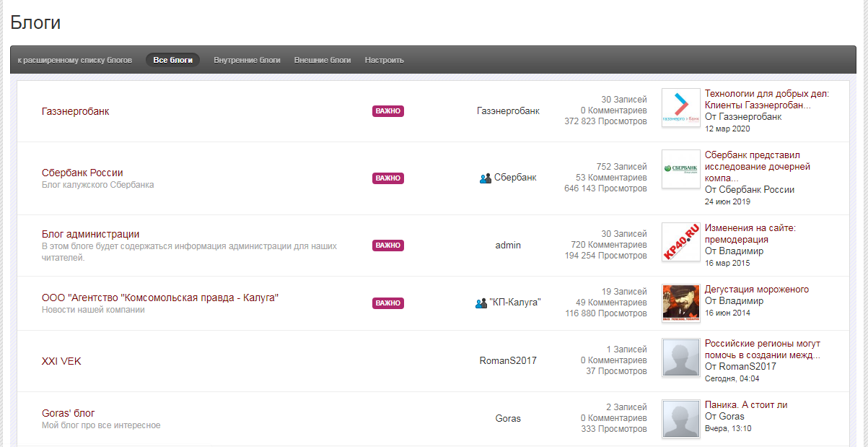This screenshot has height=447, width=868.
Task: Click the 720 Комментариев text
Action: tap(609, 245)
